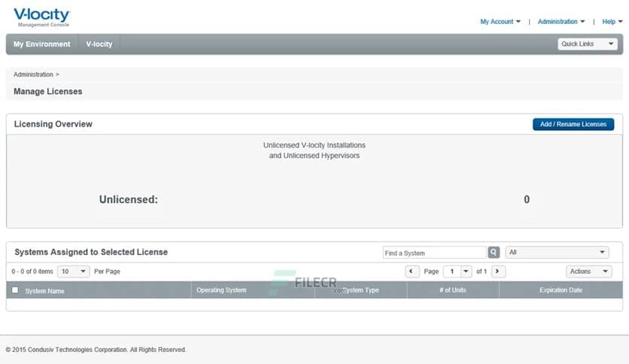Screen dimensions: 629x364
Task: Open the All systems filter dropdown
Action: [x=557, y=252]
